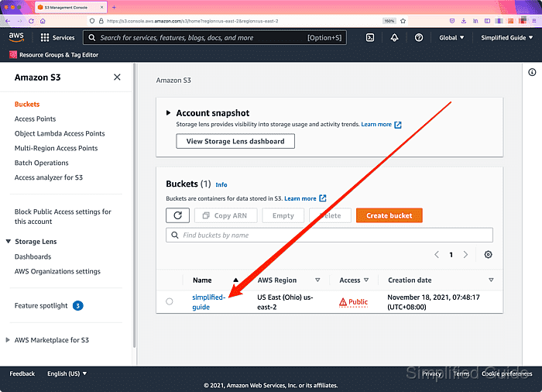Focus the AWS services search field

[x=214, y=38]
